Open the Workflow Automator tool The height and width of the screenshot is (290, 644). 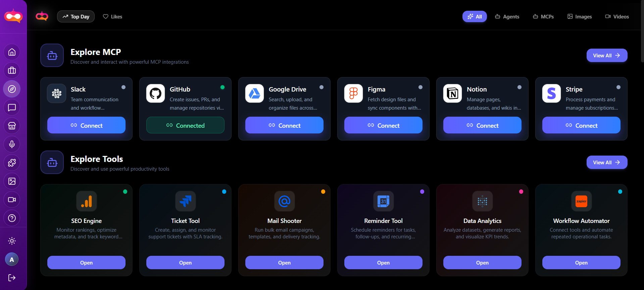[x=581, y=263]
